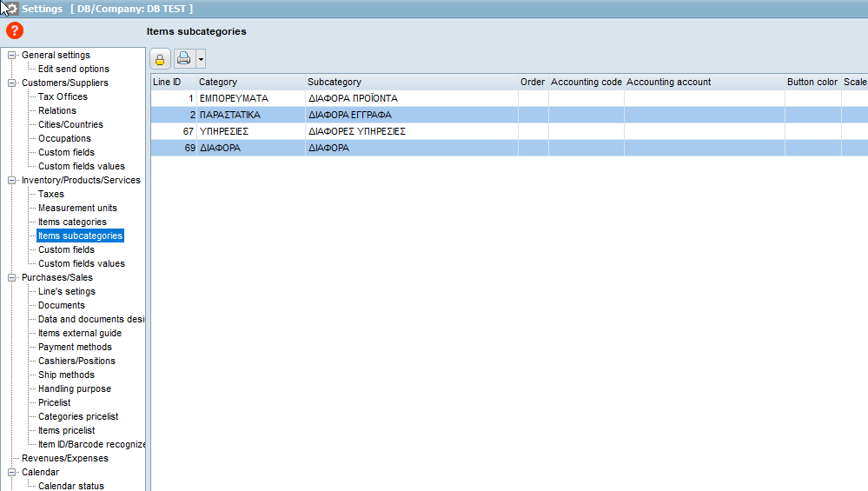The width and height of the screenshot is (868, 491).
Task: Click the printer icon in toolbar
Action: [x=184, y=58]
